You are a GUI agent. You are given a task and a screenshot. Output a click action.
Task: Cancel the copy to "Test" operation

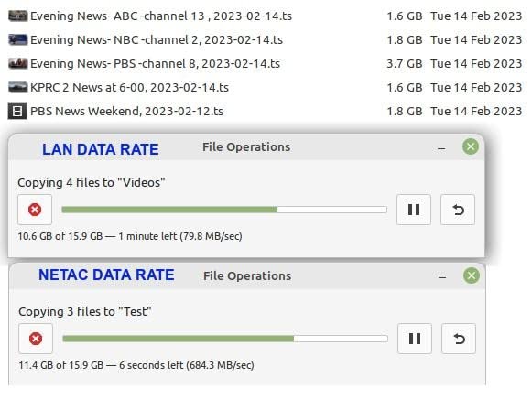[x=36, y=339]
